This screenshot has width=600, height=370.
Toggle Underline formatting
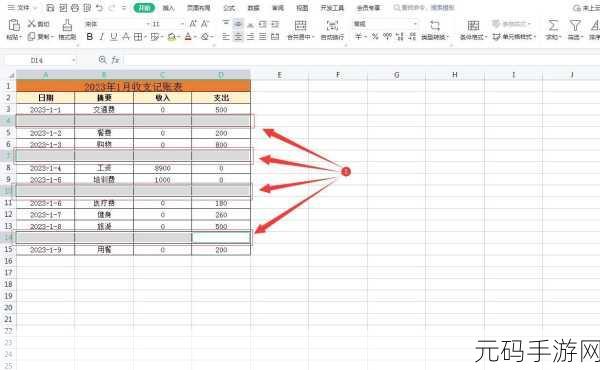tap(114, 37)
